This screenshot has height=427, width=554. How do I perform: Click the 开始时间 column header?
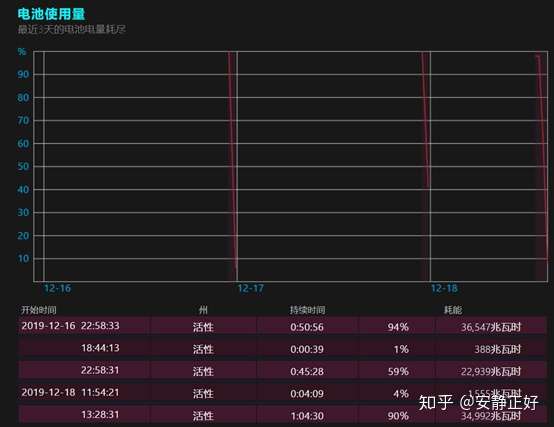[x=39, y=310]
